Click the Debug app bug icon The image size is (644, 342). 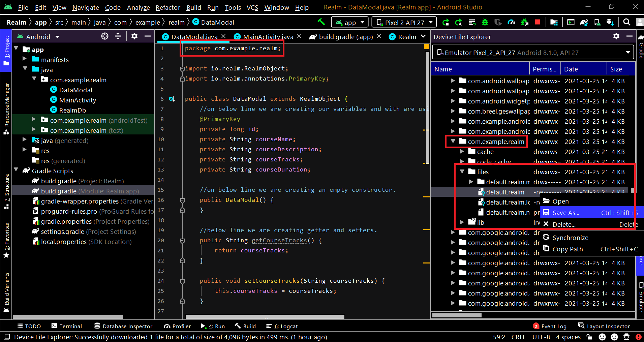[x=485, y=22]
